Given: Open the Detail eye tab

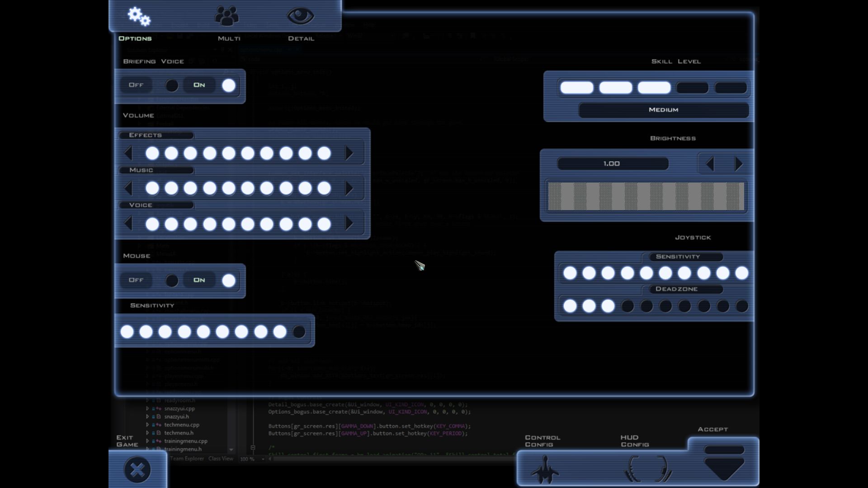Looking at the screenshot, I should (300, 16).
